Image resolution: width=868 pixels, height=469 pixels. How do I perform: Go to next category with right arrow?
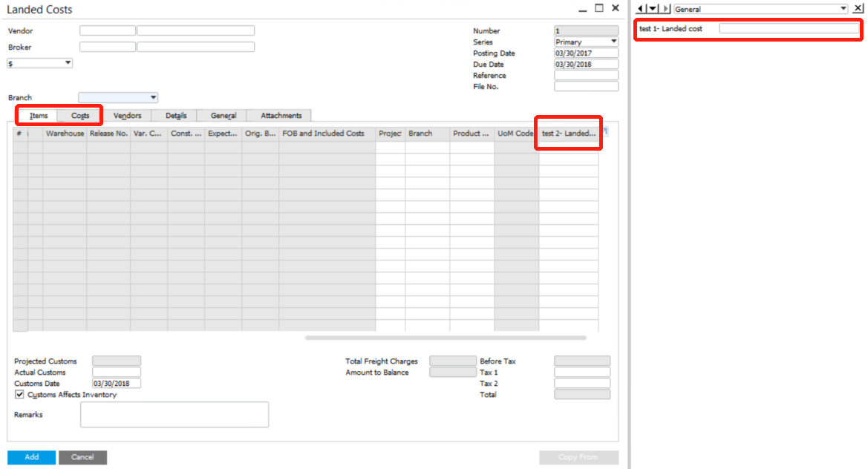pos(665,9)
